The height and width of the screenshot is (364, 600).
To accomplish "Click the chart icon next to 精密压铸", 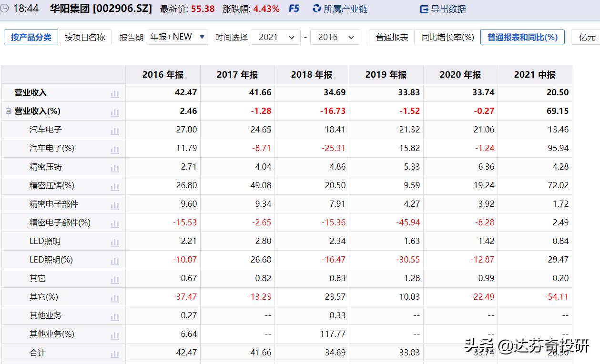I will point(114,168).
